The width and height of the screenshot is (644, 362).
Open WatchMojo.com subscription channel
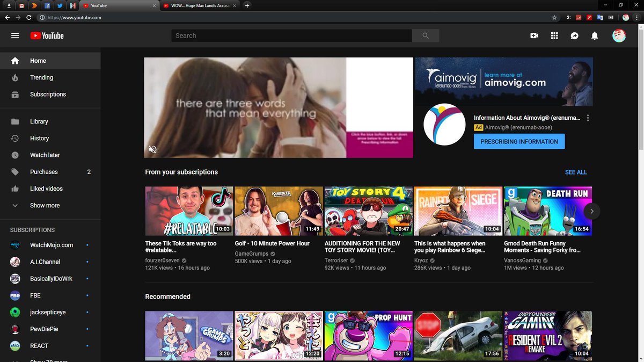[50, 245]
